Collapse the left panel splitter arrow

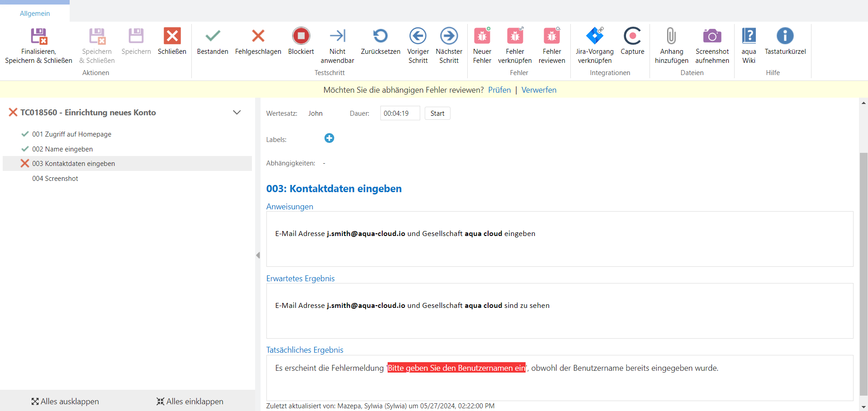(258, 255)
